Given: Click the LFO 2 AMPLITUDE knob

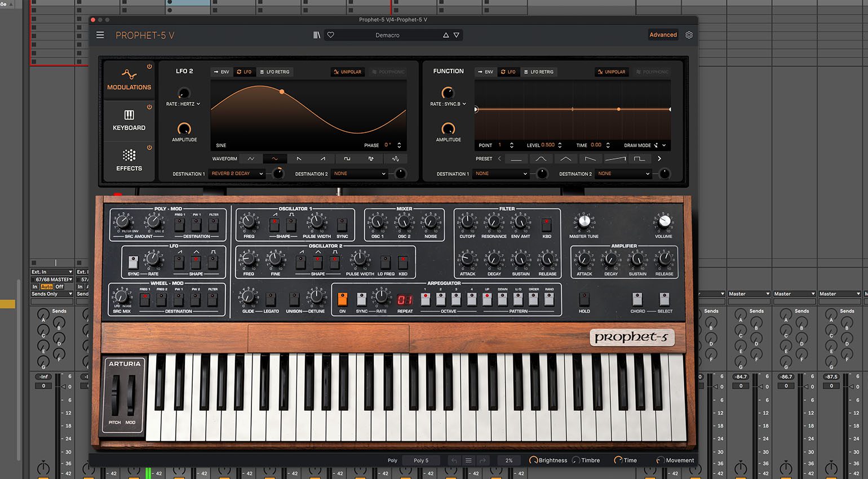Looking at the screenshot, I should [184, 128].
